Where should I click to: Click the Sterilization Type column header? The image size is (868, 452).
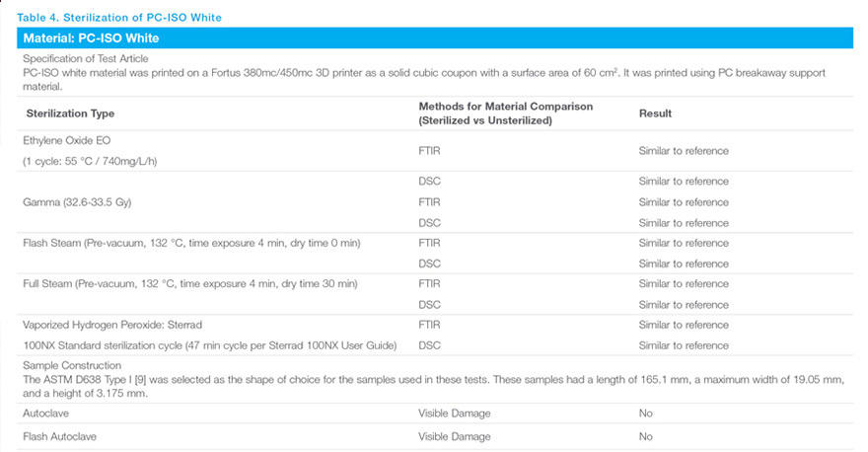(x=70, y=113)
